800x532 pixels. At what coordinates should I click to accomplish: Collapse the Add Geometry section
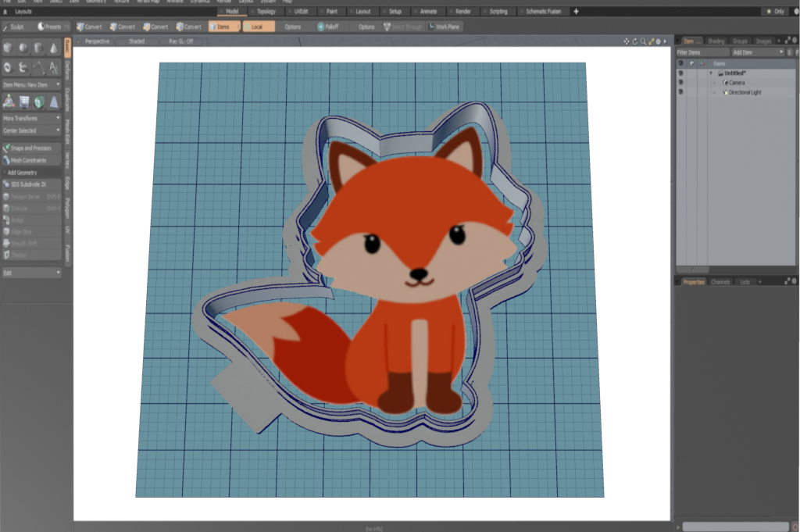[x=5, y=173]
